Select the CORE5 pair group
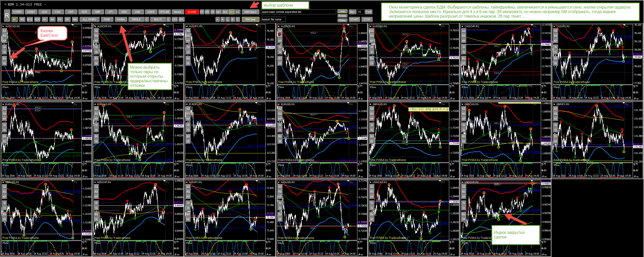Screen dimensions: 644x257 point(18,12)
